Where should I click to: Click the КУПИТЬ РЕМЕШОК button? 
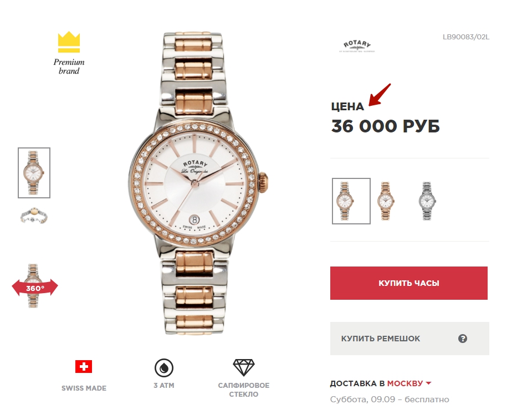[x=410, y=339]
